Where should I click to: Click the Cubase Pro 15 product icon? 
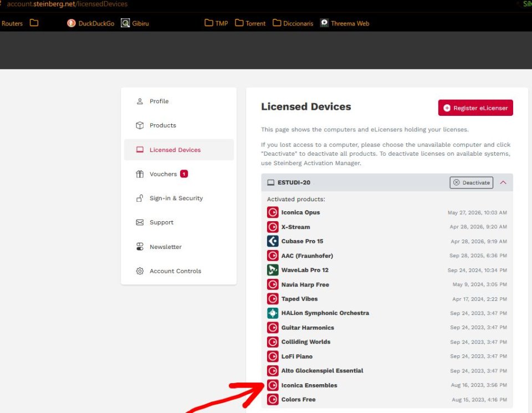[x=273, y=241]
